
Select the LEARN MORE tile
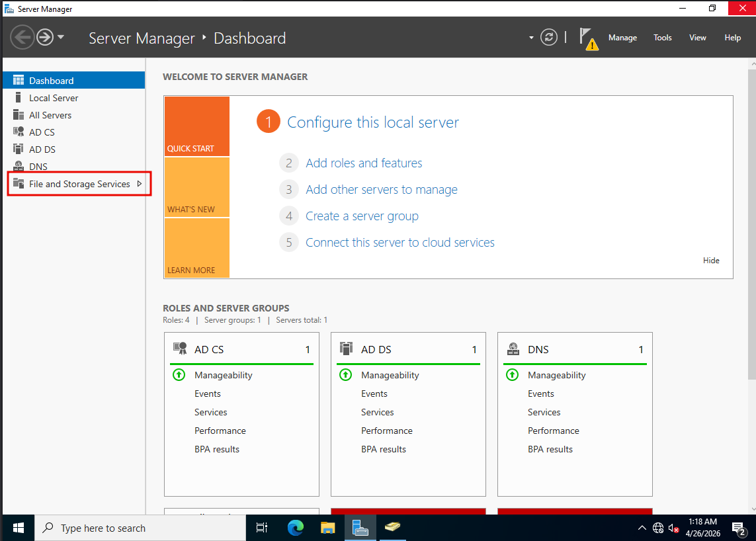pos(196,248)
